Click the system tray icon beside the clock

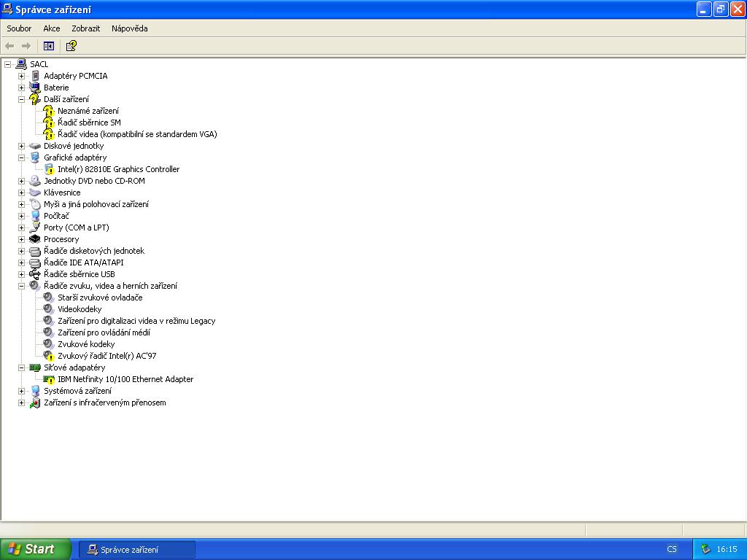click(x=705, y=550)
